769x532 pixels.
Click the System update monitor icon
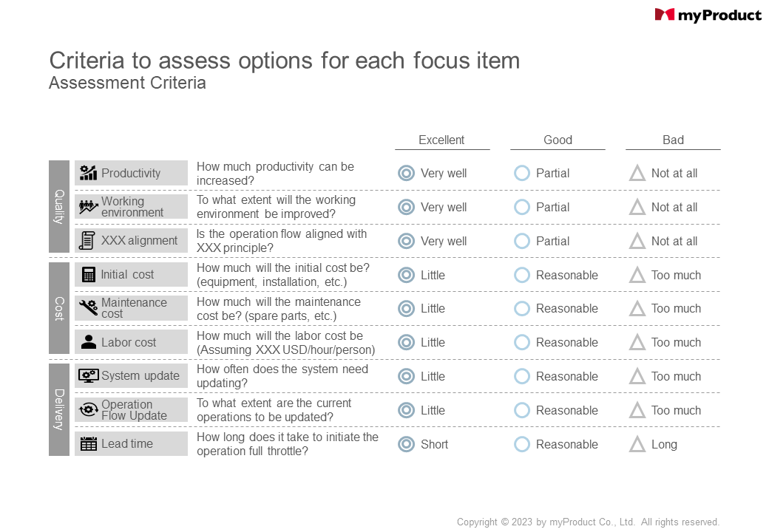click(x=88, y=376)
